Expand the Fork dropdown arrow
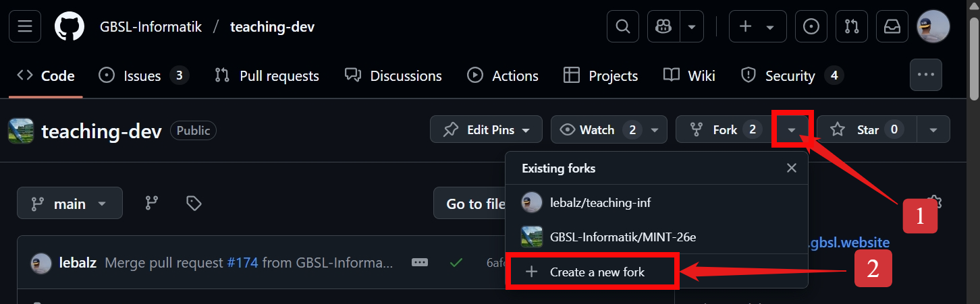Image resolution: width=980 pixels, height=304 pixels. click(x=792, y=129)
